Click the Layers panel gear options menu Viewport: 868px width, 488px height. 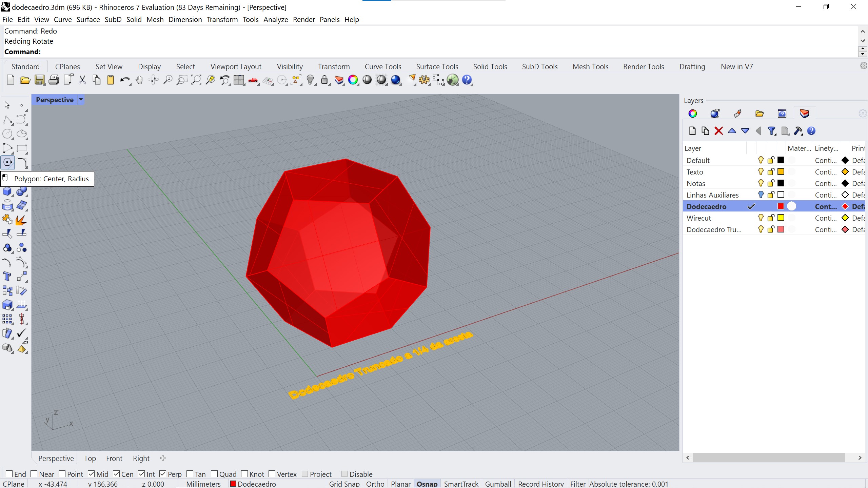pyautogui.click(x=863, y=113)
